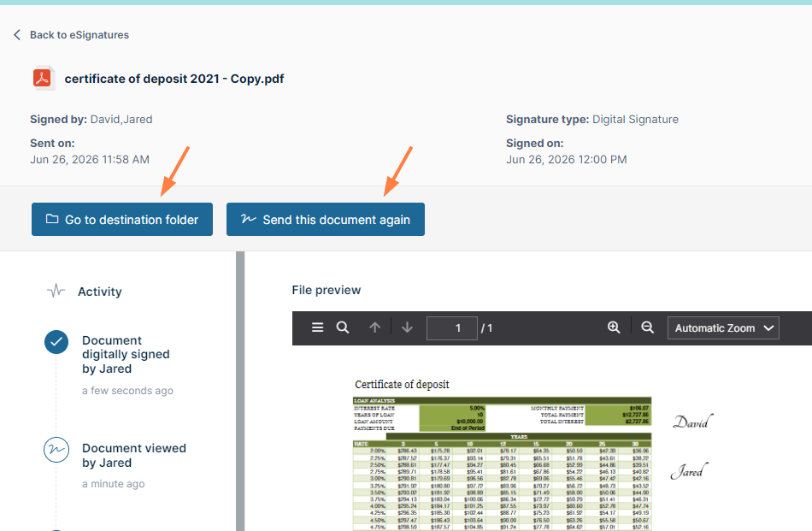Send this document again

coord(325,219)
